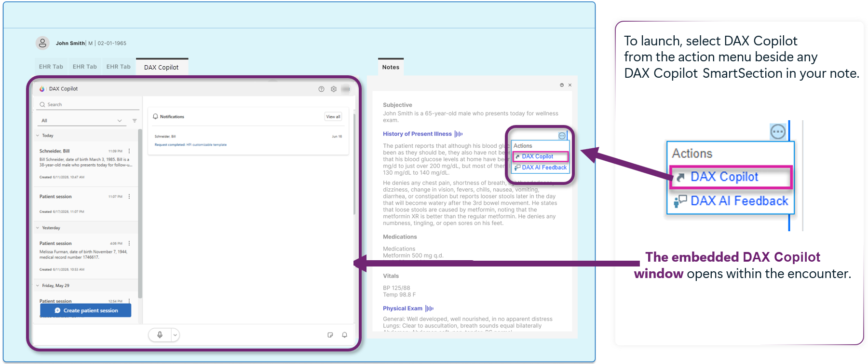The height and width of the screenshot is (364, 868).
Task: Click the DAX Copilot window's right scrollbar
Action: click(354, 164)
